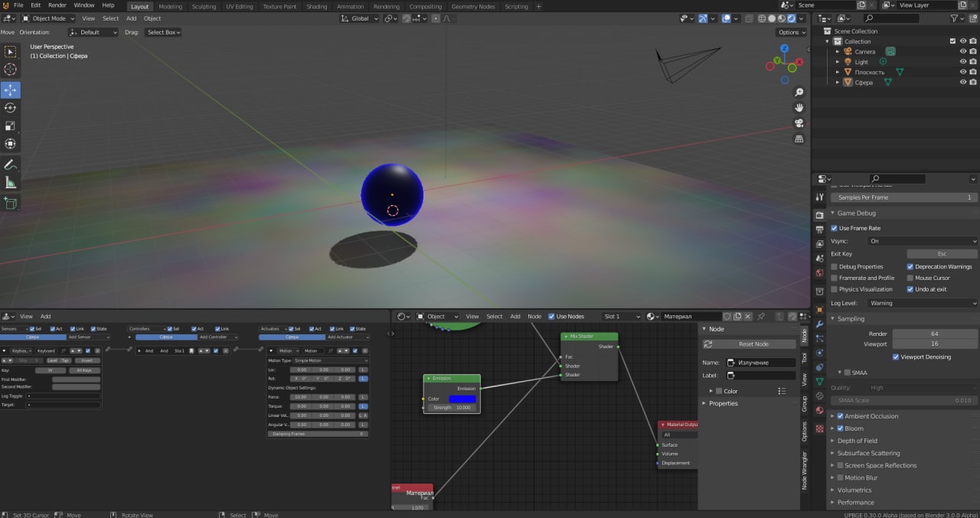Open Log Level Warning dropdown
The image size is (980, 518).
pos(923,303)
